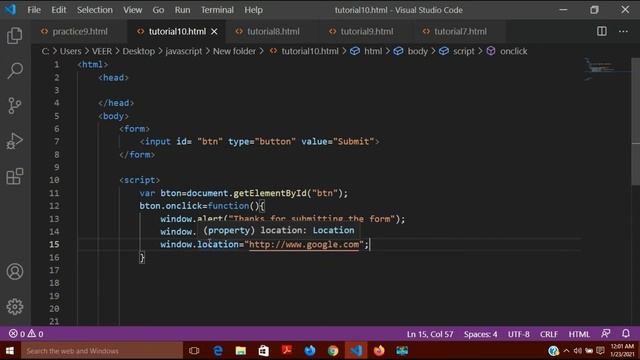Show hidden system tray icons
Screen dimensions: 640x360
[x=566, y=351]
